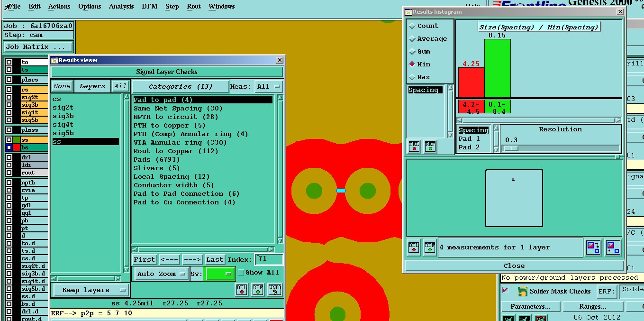Select Min radio option

pos(412,64)
